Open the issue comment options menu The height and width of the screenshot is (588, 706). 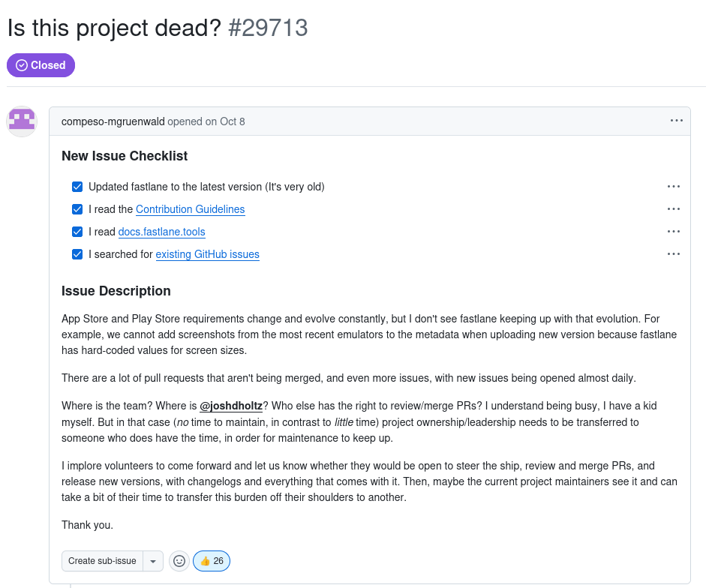tap(676, 121)
